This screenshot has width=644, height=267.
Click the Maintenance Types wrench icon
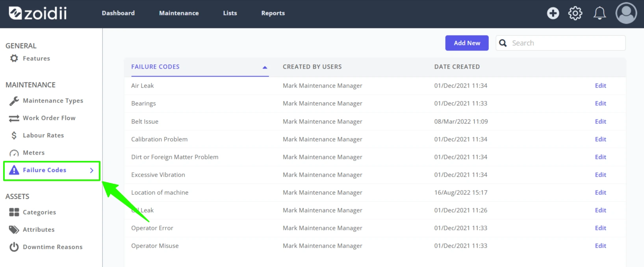[14, 101]
